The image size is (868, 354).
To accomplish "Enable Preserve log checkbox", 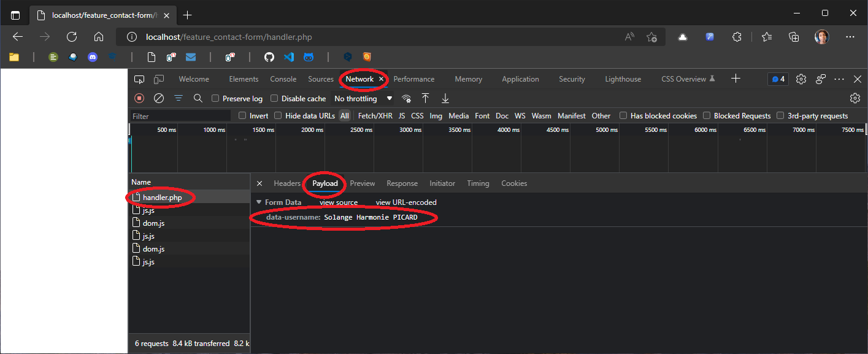I will coord(215,99).
